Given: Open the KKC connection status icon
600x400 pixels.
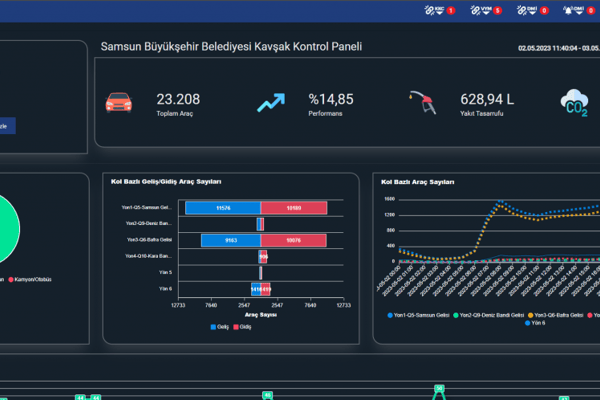Looking at the screenshot, I should click(429, 10).
